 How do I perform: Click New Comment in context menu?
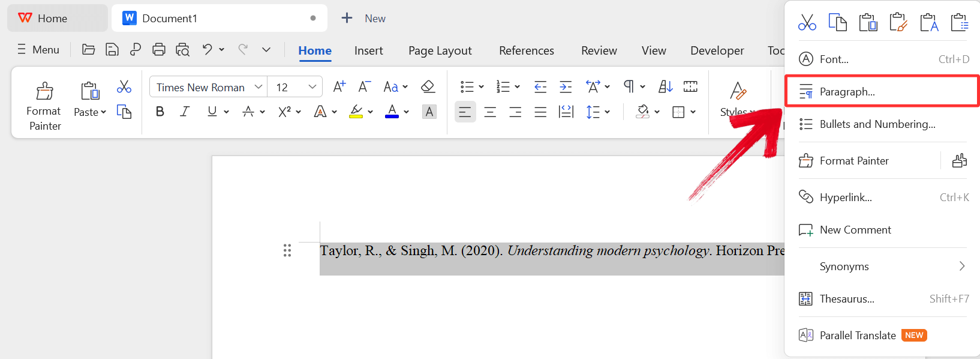click(883, 229)
